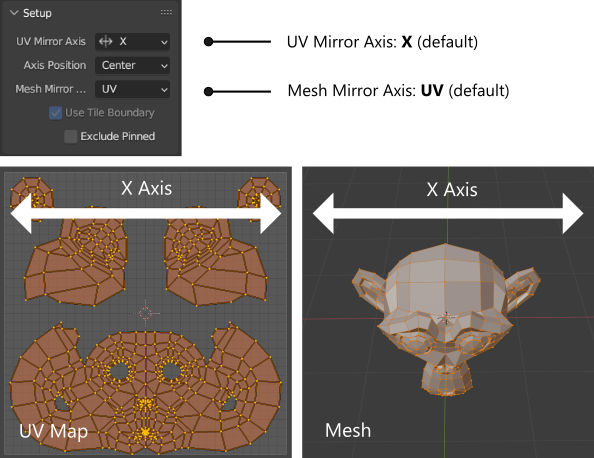
Task: Click the left arrowhead over the Mesh view
Action: pos(324,213)
